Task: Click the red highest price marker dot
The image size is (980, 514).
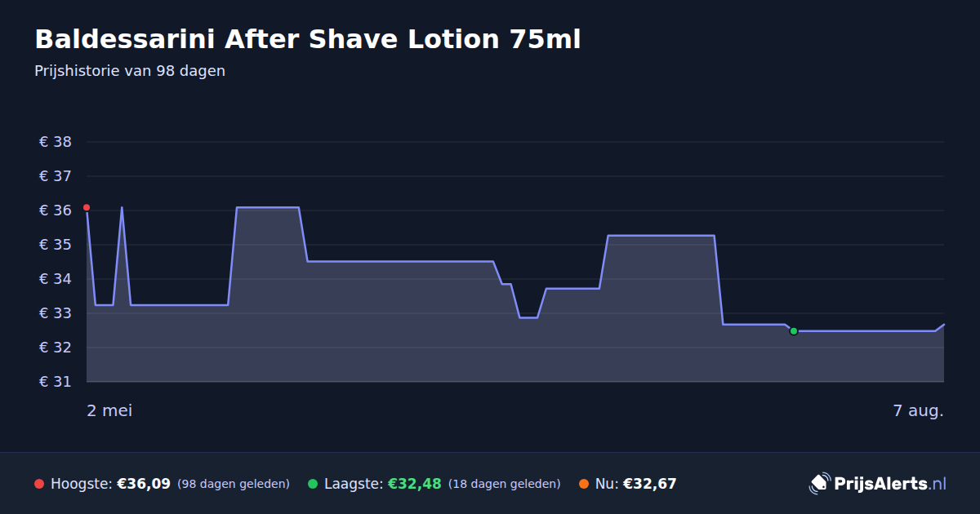Action: [87, 207]
